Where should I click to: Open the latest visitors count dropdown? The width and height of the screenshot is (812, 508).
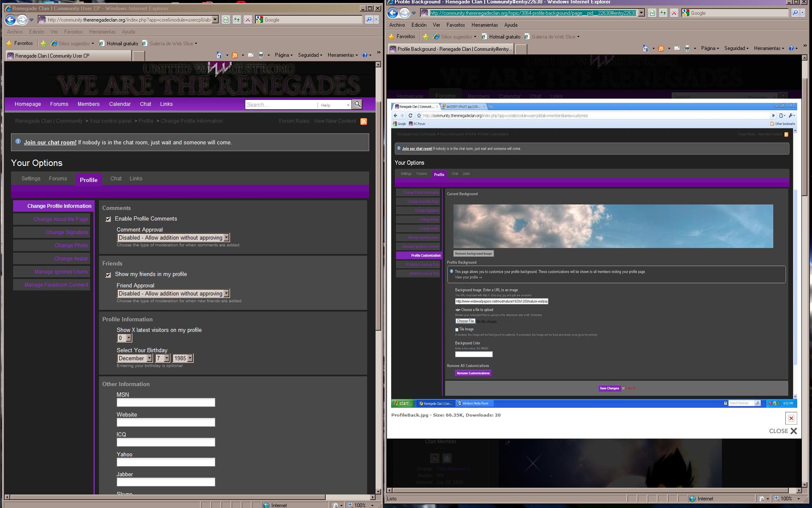pos(124,338)
